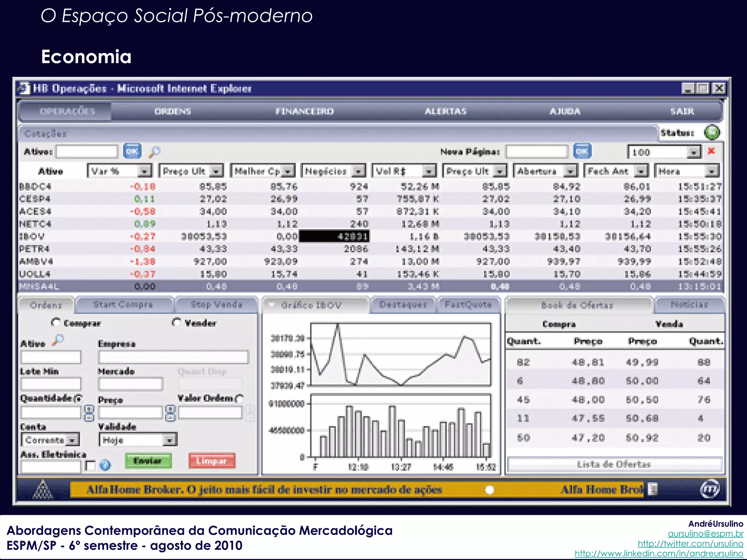Switch to the Stop Venda tab

pos(217,305)
